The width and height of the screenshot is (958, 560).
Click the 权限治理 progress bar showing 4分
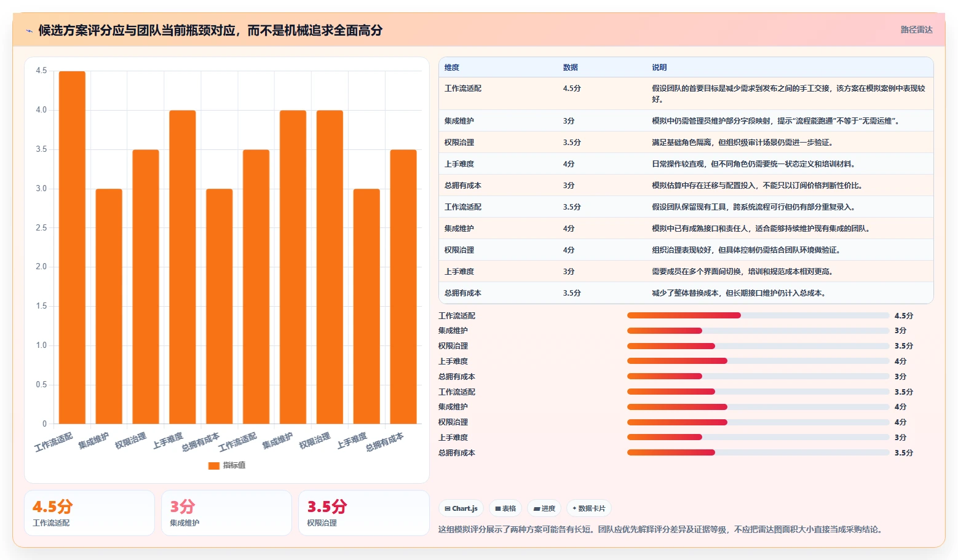point(758,422)
